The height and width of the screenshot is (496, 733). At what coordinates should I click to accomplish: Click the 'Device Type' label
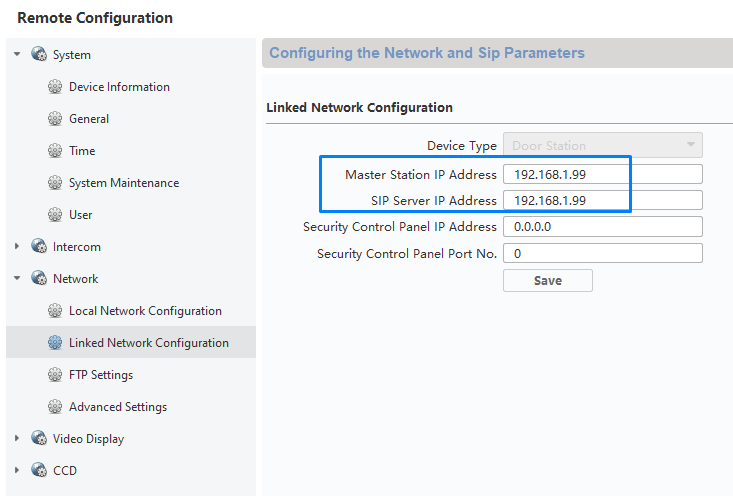(462, 146)
